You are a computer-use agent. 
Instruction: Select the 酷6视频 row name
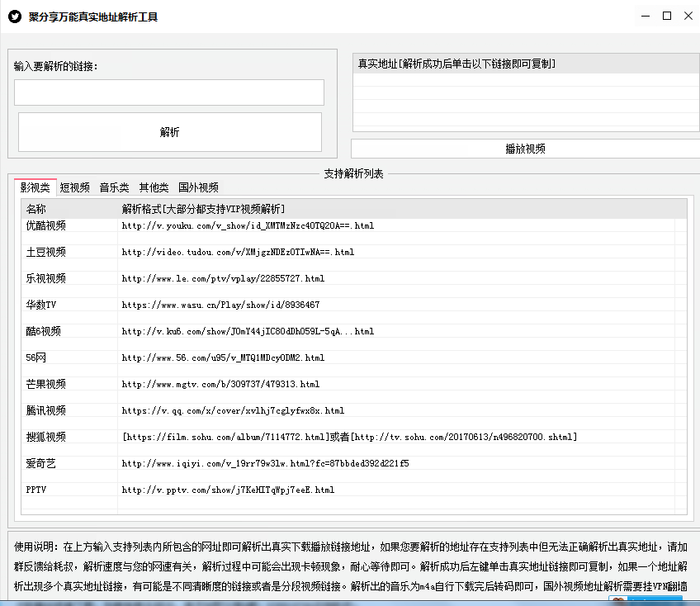43,331
